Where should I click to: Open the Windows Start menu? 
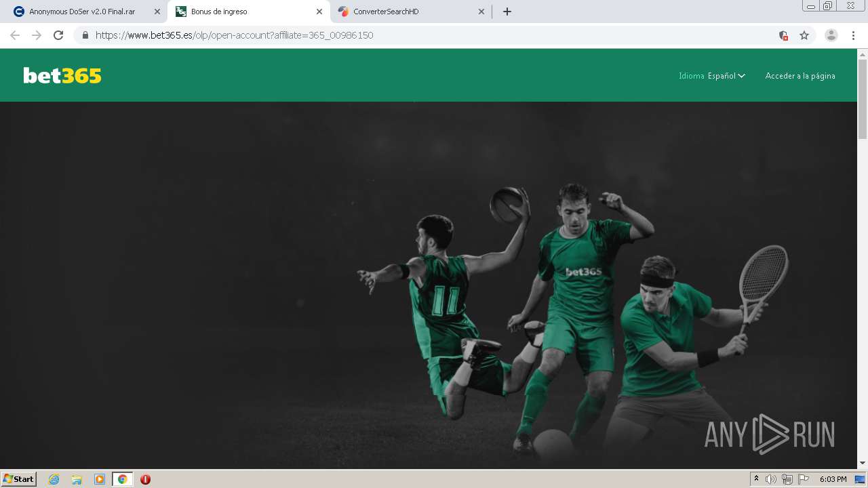(19, 479)
